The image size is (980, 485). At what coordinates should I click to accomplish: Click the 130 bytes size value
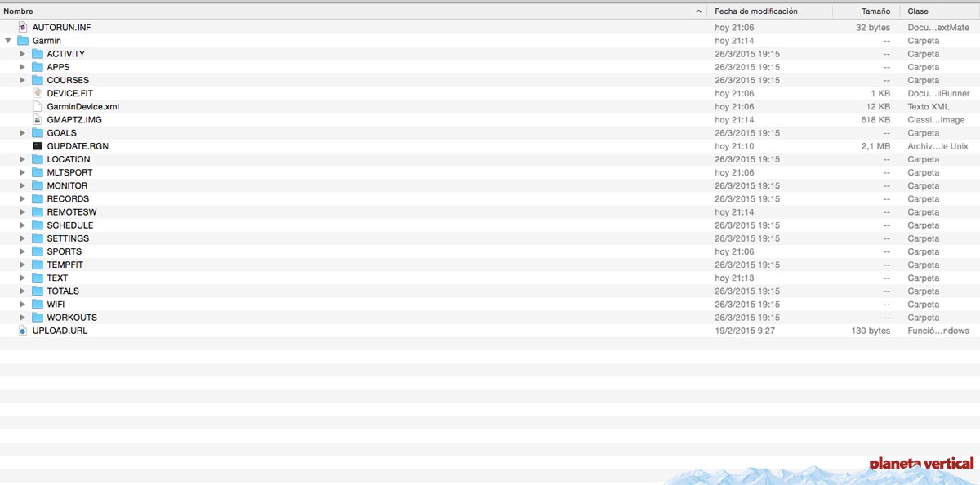871,331
